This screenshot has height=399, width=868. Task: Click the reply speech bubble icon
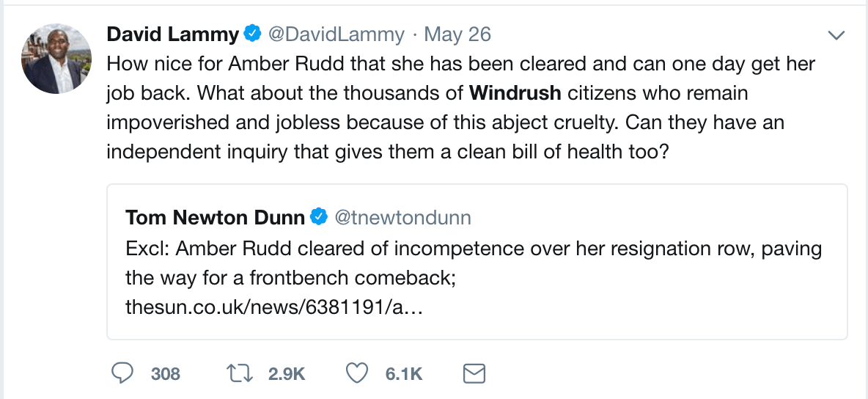(122, 374)
